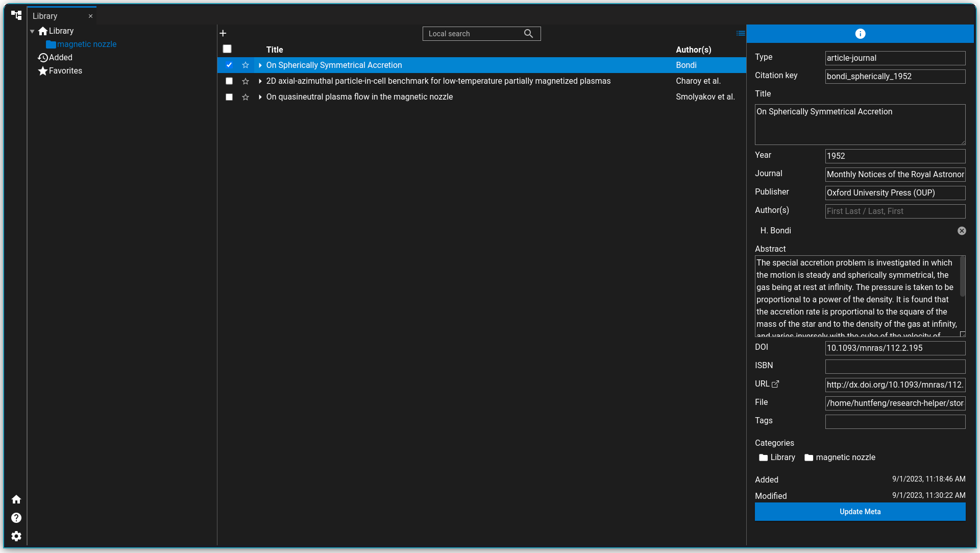This screenshot has width=980, height=553.
Task: Click the home icon in left sidebar
Action: pos(16,499)
